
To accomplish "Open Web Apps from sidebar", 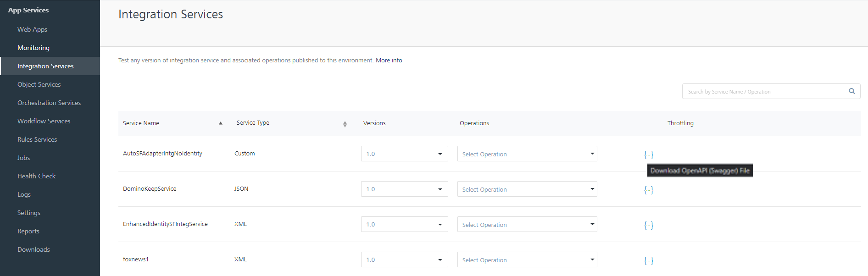I will coord(32,29).
